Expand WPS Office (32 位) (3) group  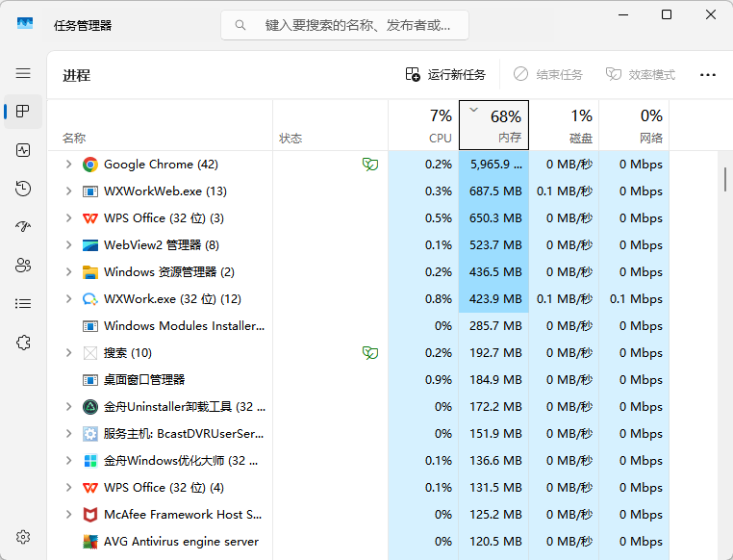68,217
